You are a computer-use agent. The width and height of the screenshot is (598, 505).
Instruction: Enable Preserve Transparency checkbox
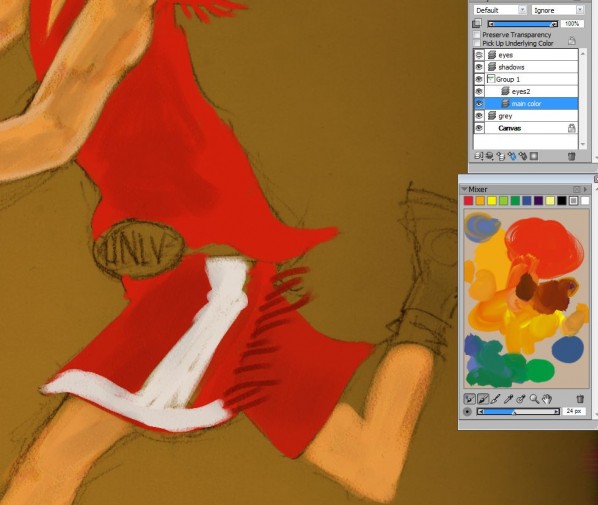pos(477,34)
